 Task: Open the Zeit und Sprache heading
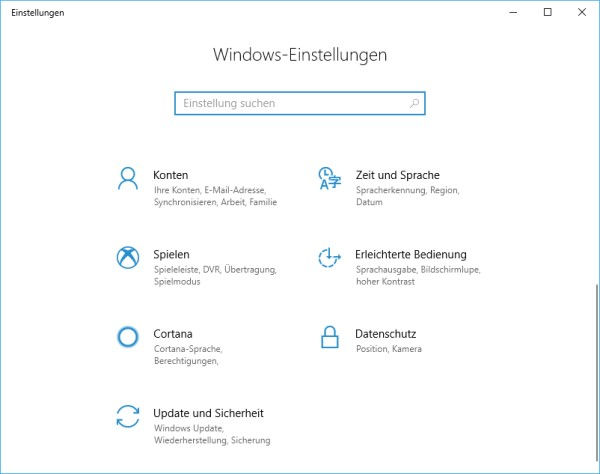coord(398,175)
